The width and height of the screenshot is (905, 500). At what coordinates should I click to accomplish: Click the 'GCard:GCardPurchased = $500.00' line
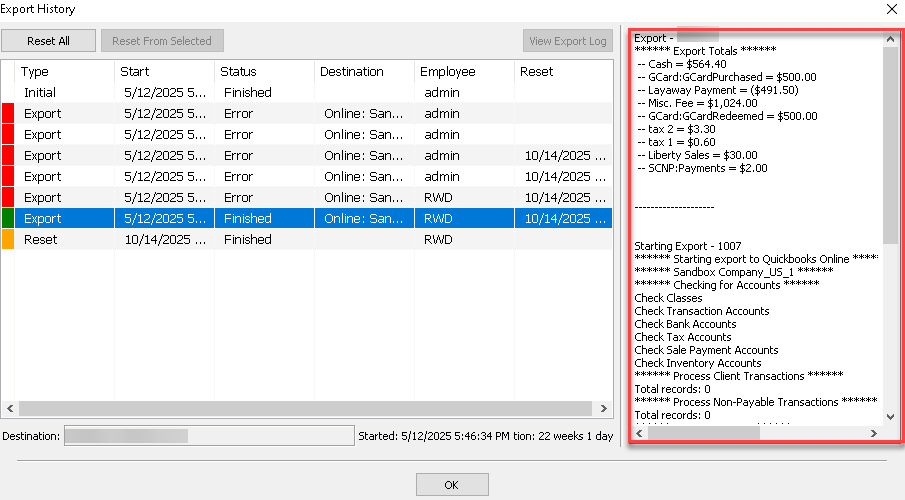[727, 77]
